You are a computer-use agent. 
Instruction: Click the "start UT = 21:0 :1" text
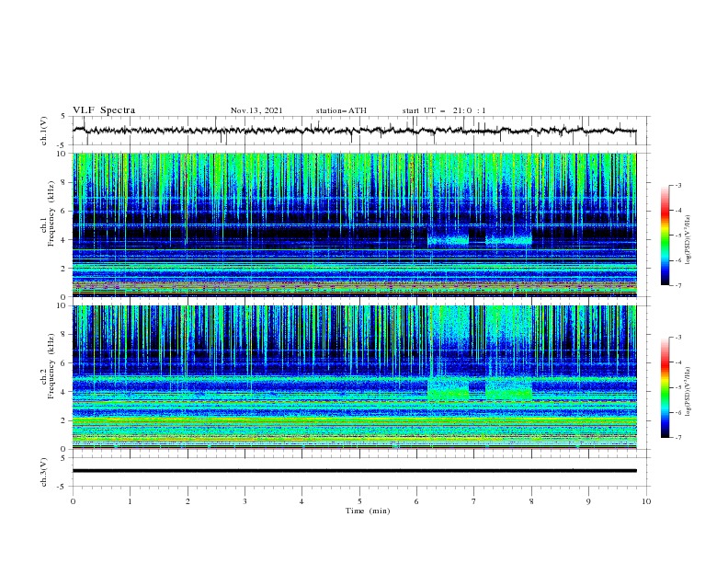click(x=444, y=110)
